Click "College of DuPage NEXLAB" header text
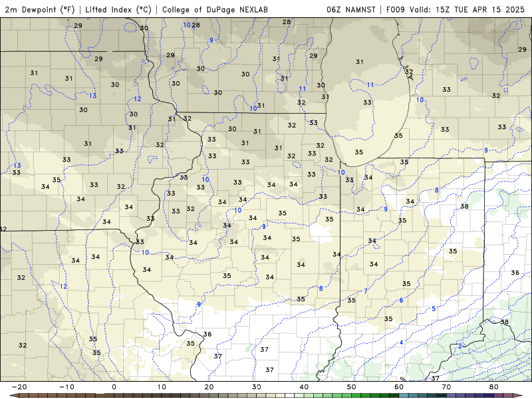 coord(215,9)
